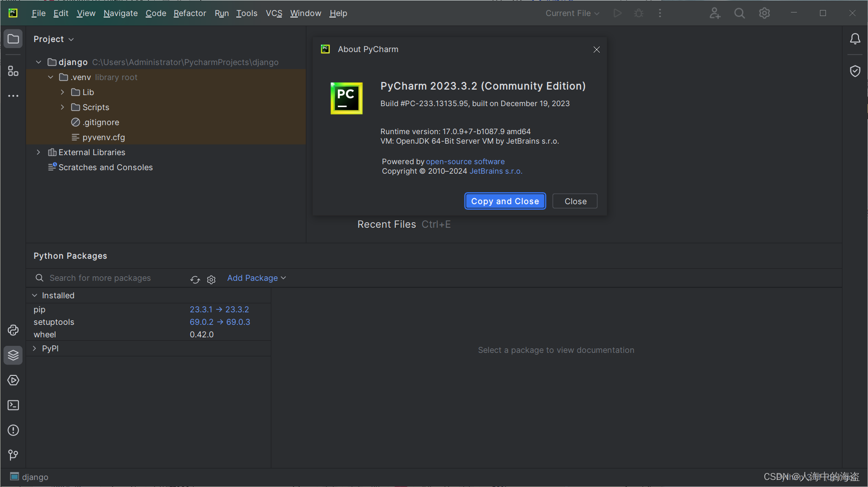
Task: Open the Structure tool window icon
Action: 14,71
